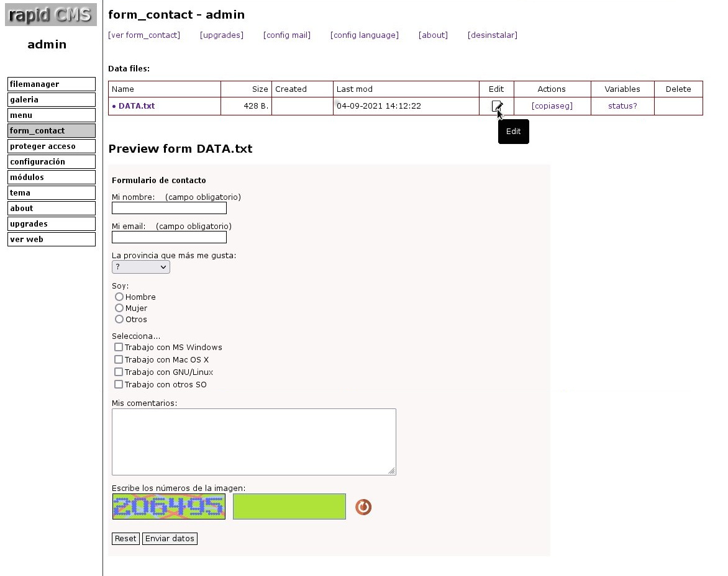Click the green captcha input field
Image resolution: width=728 pixels, height=576 pixels.
point(289,506)
